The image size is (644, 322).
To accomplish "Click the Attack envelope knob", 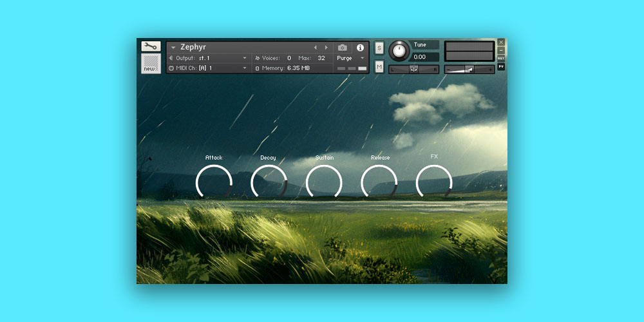I will (214, 182).
